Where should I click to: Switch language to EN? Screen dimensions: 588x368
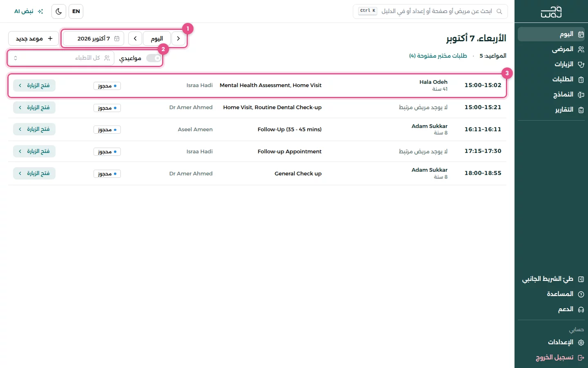[x=76, y=11]
